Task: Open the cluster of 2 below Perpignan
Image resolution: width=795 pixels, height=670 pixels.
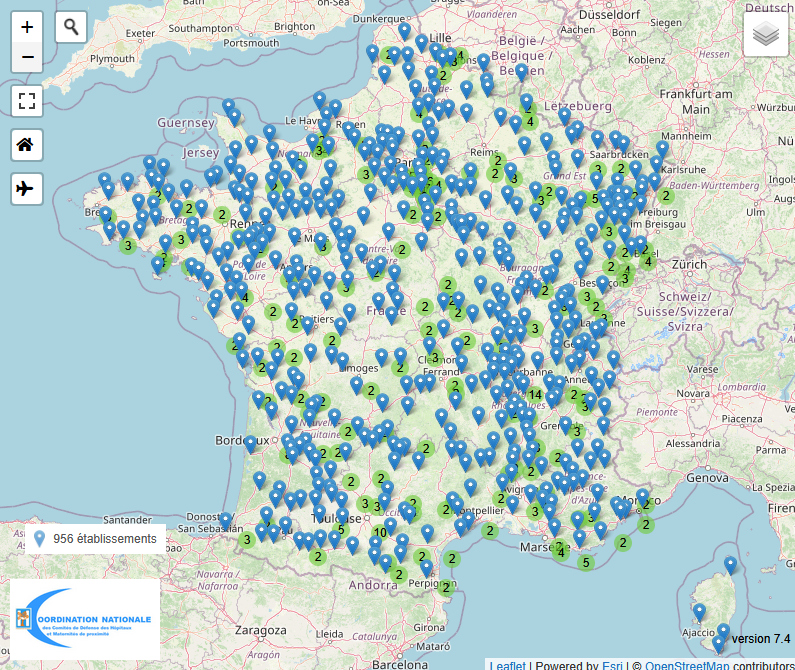Action: pyautogui.click(x=446, y=588)
